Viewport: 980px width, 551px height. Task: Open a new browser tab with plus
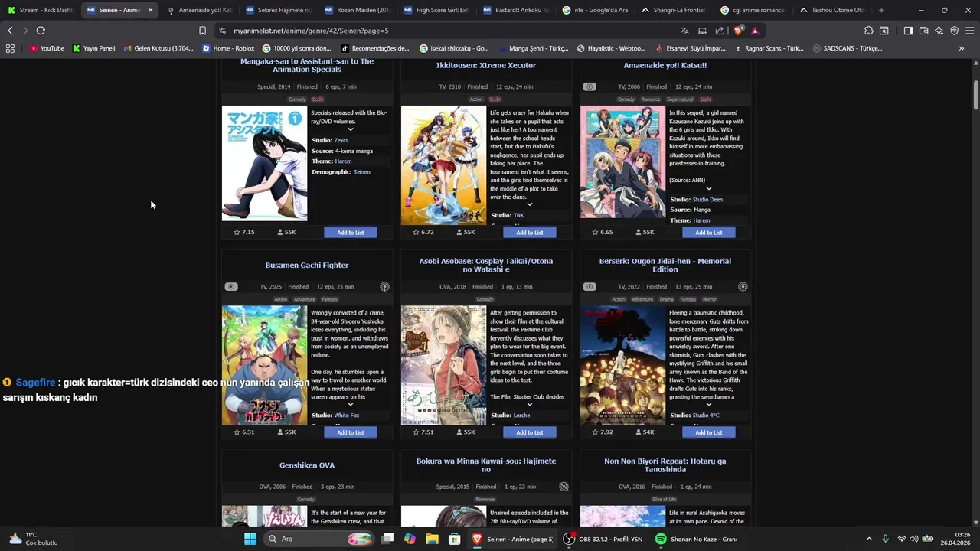(881, 10)
